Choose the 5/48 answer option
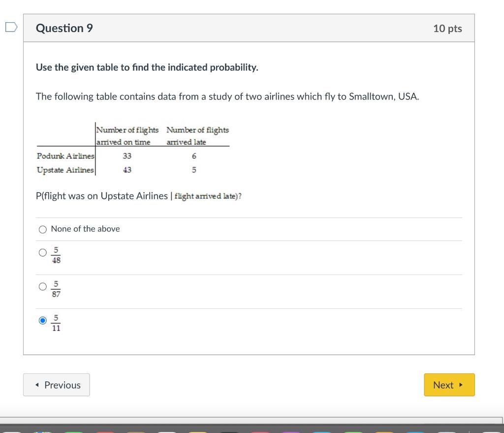 coord(43,253)
